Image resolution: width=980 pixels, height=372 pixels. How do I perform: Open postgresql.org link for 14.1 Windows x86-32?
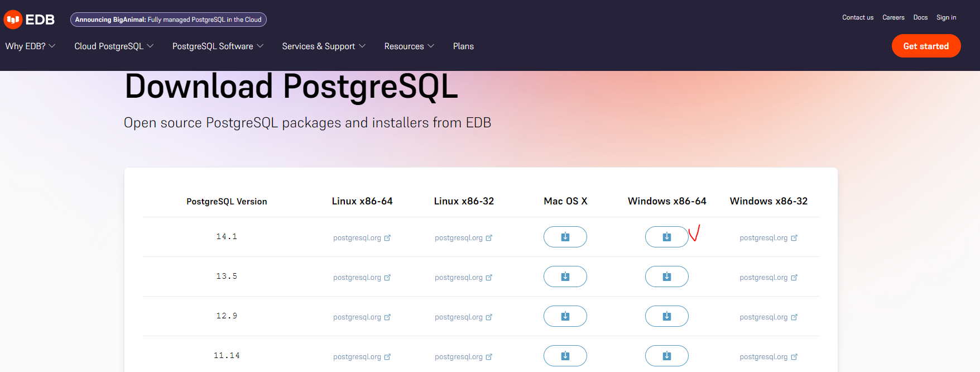(768, 238)
